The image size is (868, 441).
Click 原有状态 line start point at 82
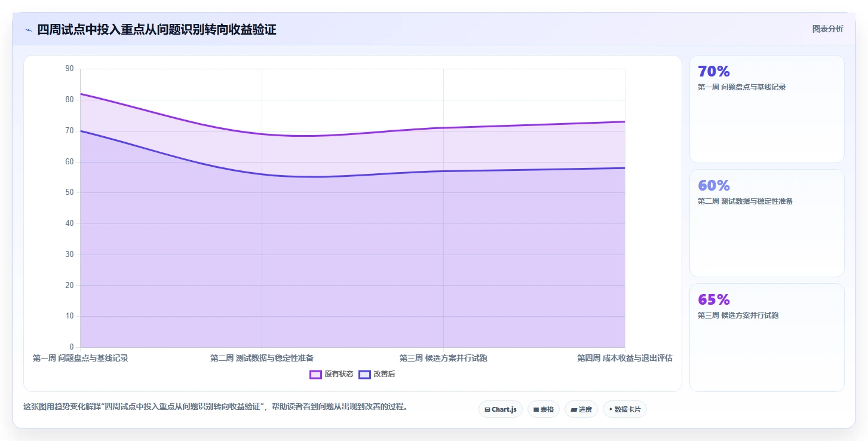[81, 94]
